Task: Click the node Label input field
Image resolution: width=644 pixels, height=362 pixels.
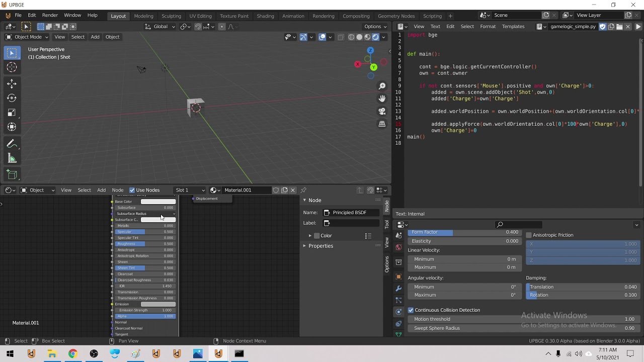Action: pyautogui.click(x=351, y=223)
